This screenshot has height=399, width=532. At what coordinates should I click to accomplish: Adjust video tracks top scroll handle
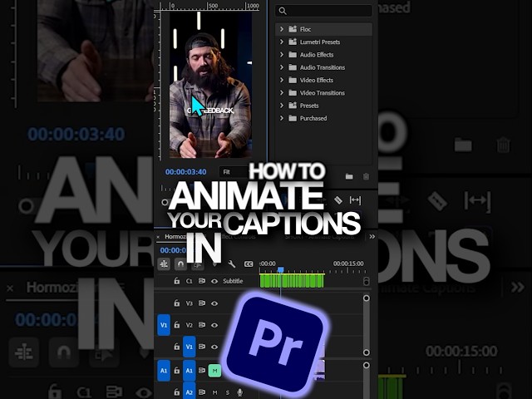pos(366,298)
